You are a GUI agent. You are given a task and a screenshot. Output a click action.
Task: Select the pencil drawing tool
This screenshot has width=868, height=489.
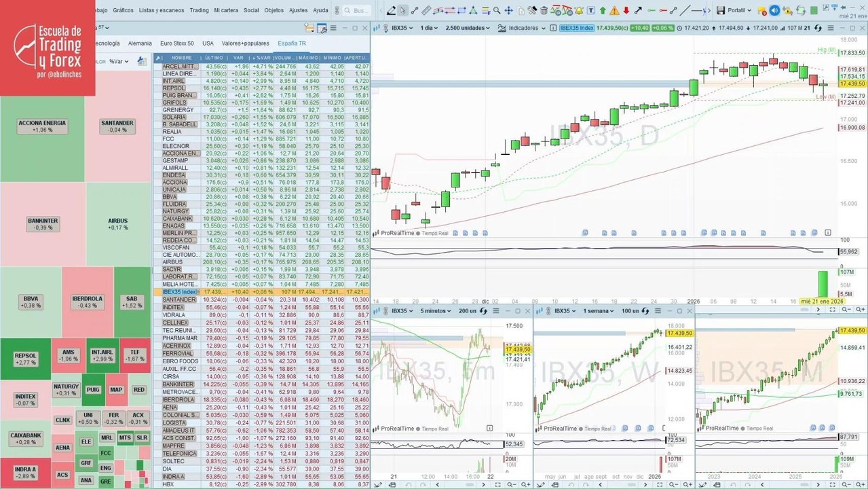[x=391, y=10]
